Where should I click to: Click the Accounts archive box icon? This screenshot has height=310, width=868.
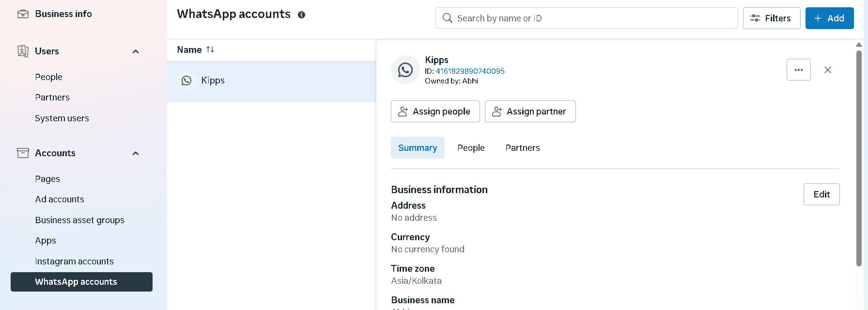tap(23, 153)
